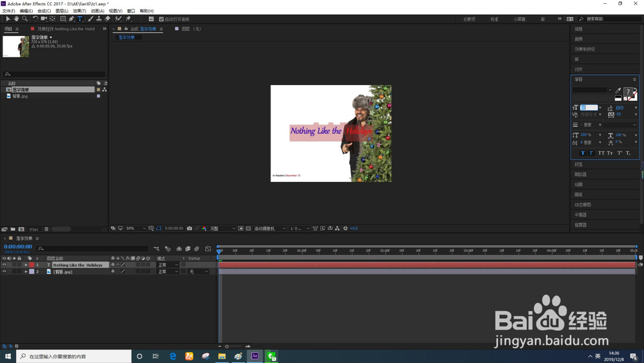The width and height of the screenshot is (644, 363).
Task: Select the Rectangle shape tool
Action: pyautogui.click(x=63, y=19)
